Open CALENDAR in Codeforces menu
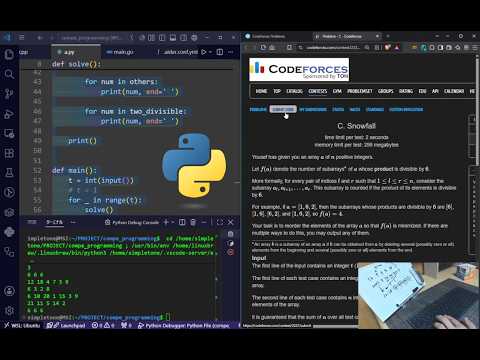The height and width of the screenshot is (360, 480). (454, 91)
